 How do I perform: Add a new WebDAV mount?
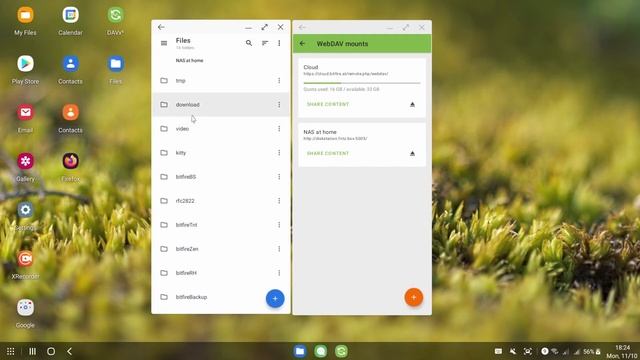[x=413, y=298]
